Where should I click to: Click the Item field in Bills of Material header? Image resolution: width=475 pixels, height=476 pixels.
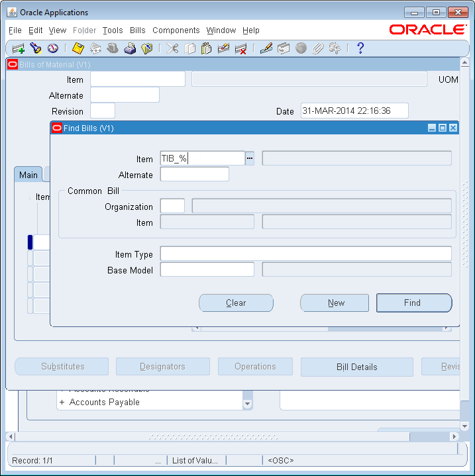tap(138, 79)
